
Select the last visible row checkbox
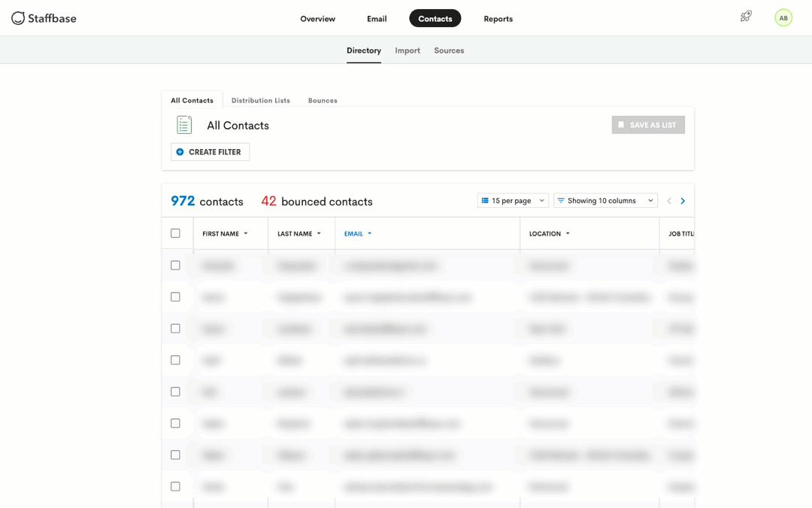175,487
